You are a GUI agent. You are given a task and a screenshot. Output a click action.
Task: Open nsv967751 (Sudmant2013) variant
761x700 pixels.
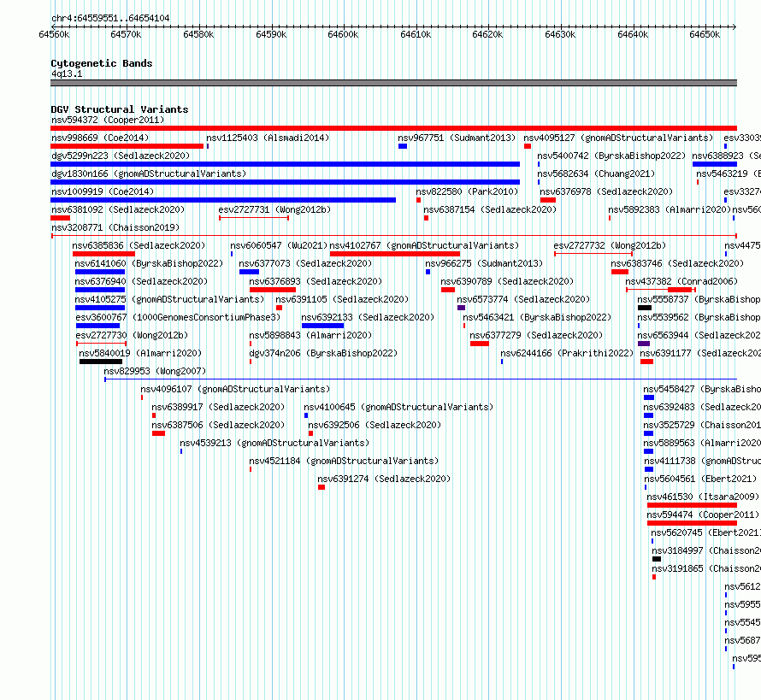click(457, 138)
